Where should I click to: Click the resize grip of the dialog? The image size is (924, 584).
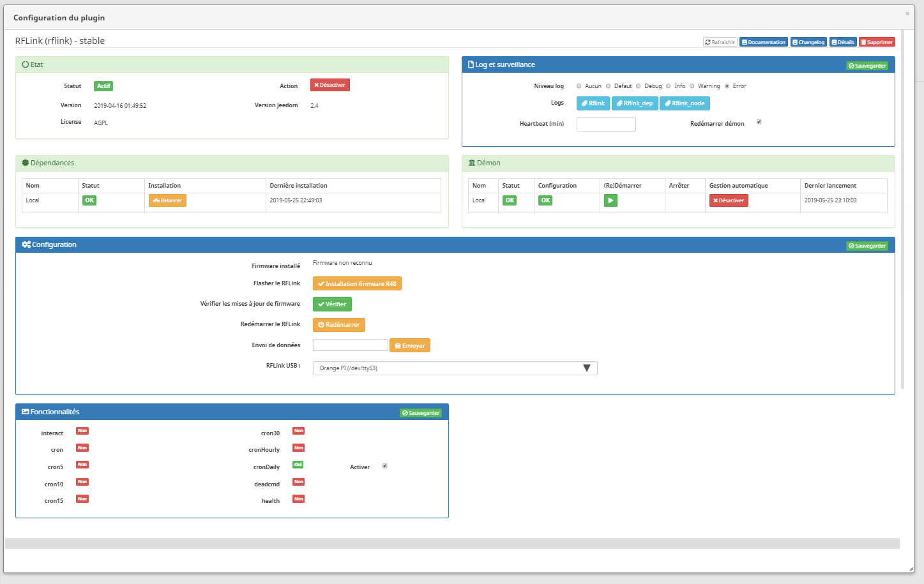pyautogui.click(x=911, y=569)
